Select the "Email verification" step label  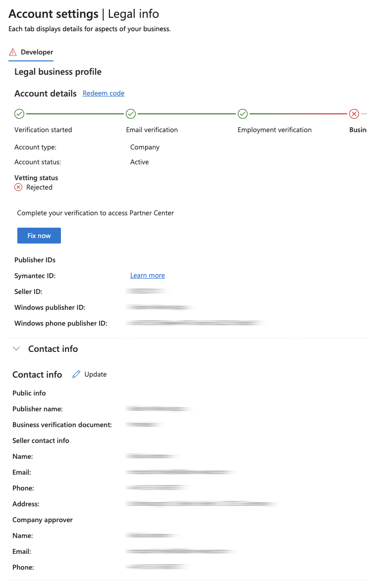coord(152,130)
